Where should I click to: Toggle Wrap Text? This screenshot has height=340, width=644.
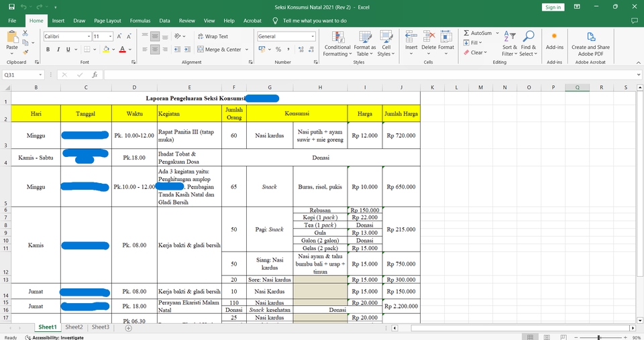(x=213, y=36)
